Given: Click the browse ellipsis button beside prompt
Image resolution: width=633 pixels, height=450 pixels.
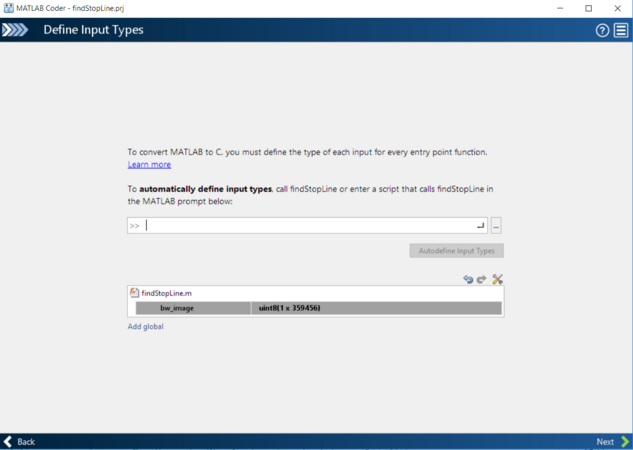Looking at the screenshot, I should [496, 226].
